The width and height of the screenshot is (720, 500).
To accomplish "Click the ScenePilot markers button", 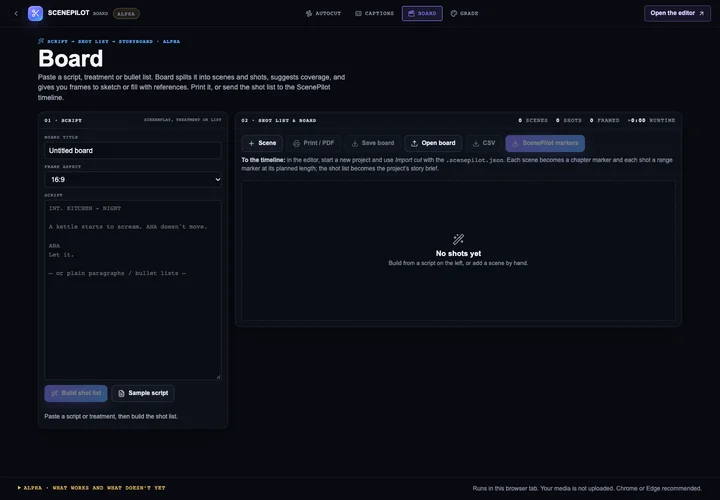I will (545, 143).
